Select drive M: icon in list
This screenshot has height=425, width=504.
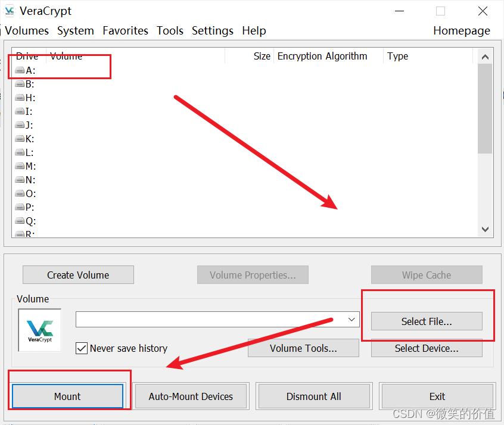(20, 165)
